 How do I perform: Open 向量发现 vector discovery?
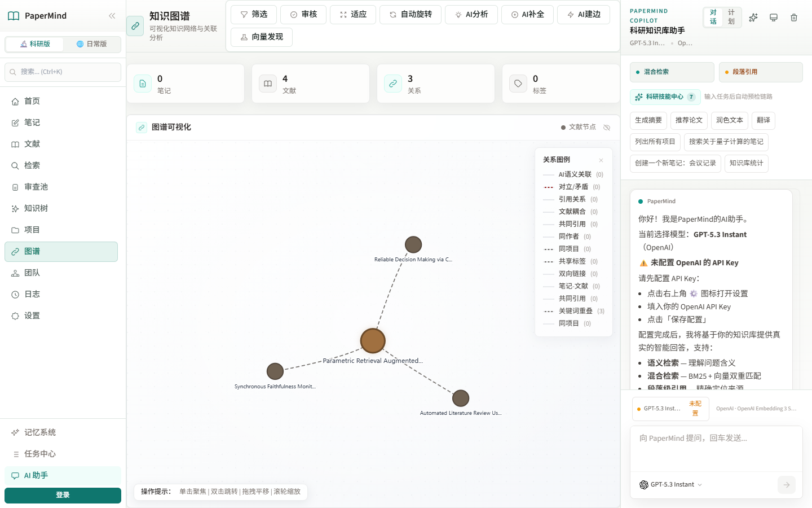tap(262, 37)
